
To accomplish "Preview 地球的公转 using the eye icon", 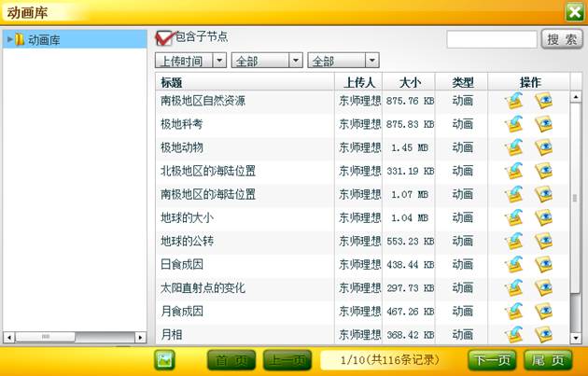I will [543, 241].
